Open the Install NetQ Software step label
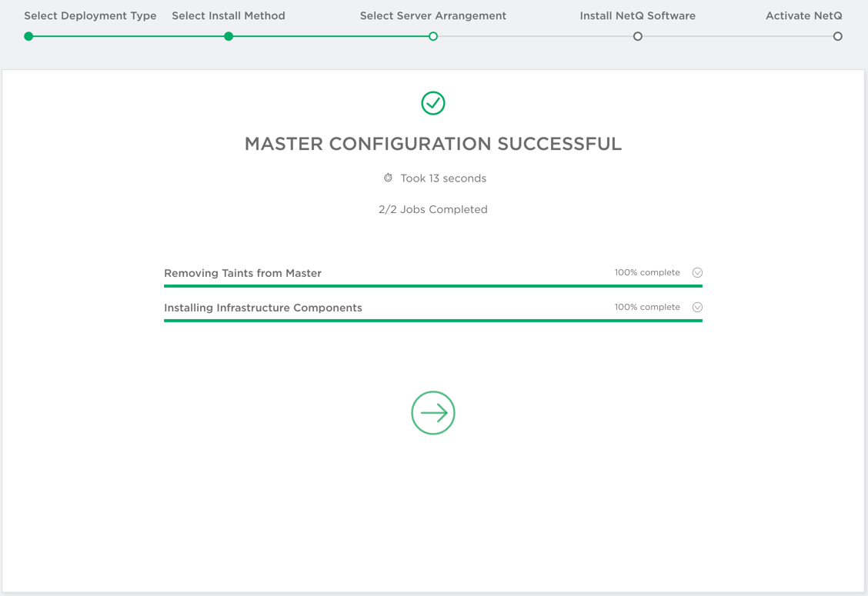 [x=637, y=15]
